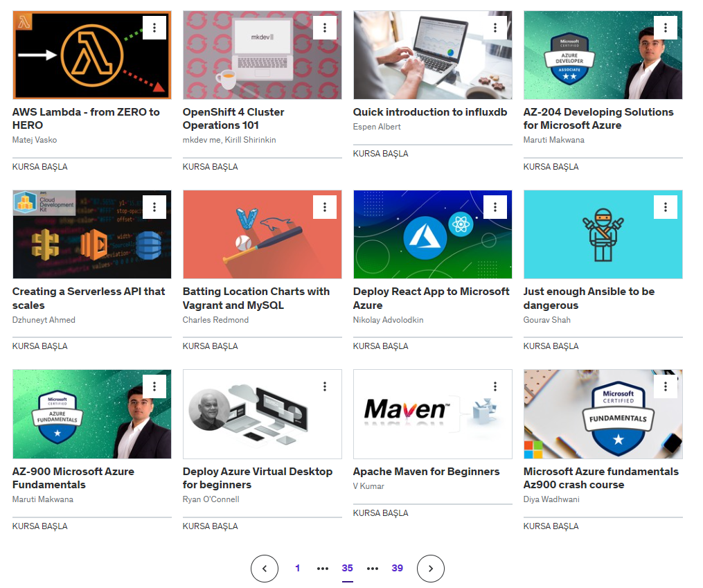Start Quick introduction to influxdb course

pyautogui.click(x=381, y=154)
